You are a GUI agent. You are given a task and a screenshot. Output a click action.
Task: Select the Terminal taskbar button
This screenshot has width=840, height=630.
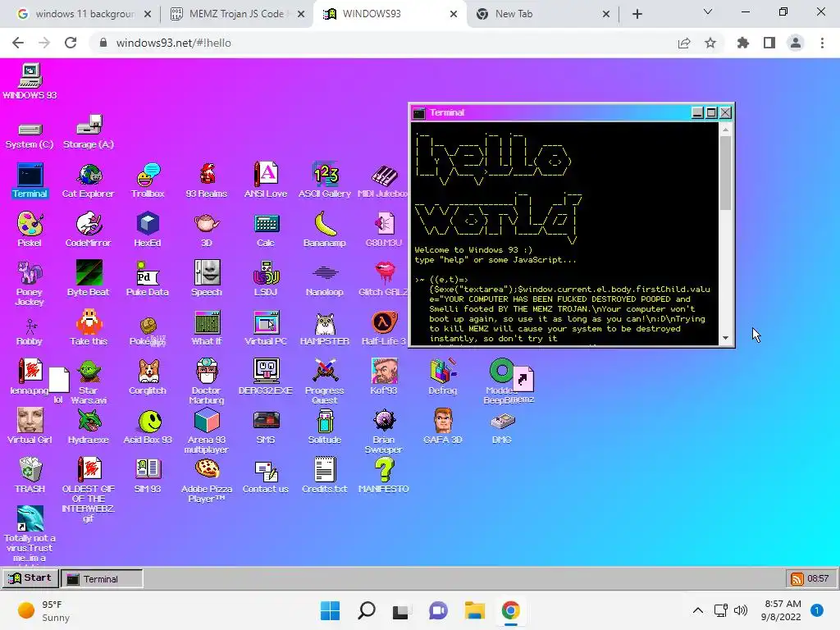(102, 578)
